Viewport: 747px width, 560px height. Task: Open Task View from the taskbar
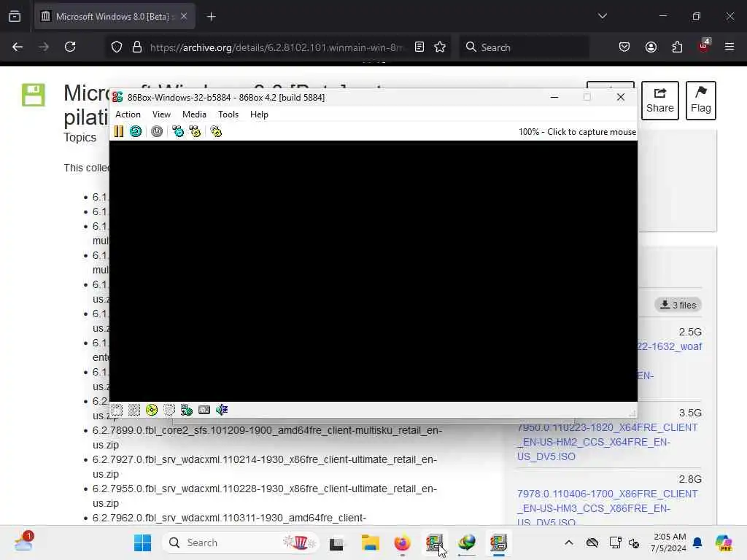(336, 542)
